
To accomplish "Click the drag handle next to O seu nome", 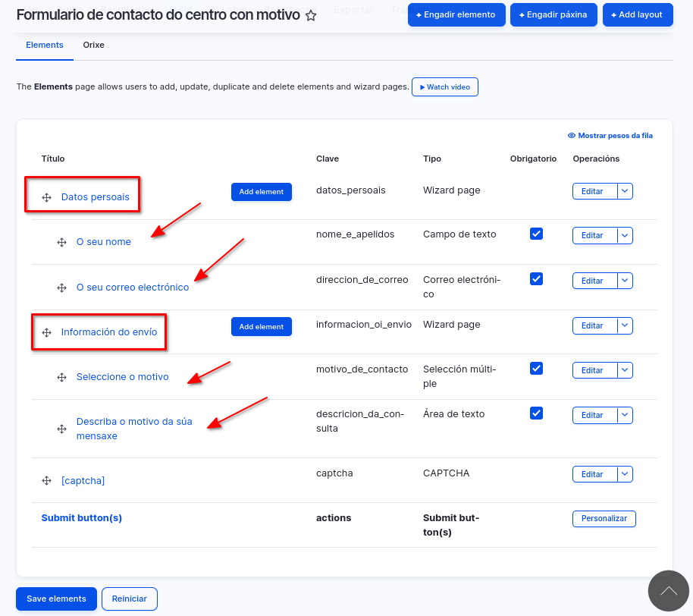I will pyautogui.click(x=62, y=243).
